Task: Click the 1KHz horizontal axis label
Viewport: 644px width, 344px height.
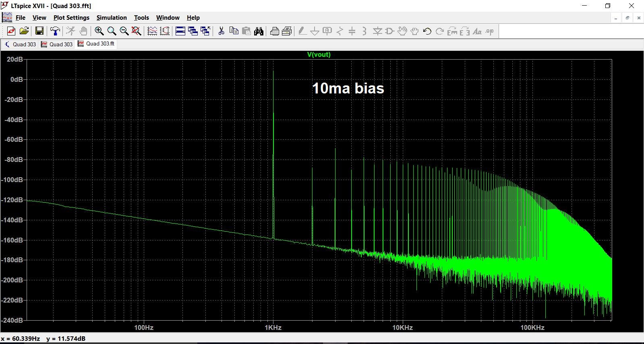Action: click(x=273, y=327)
